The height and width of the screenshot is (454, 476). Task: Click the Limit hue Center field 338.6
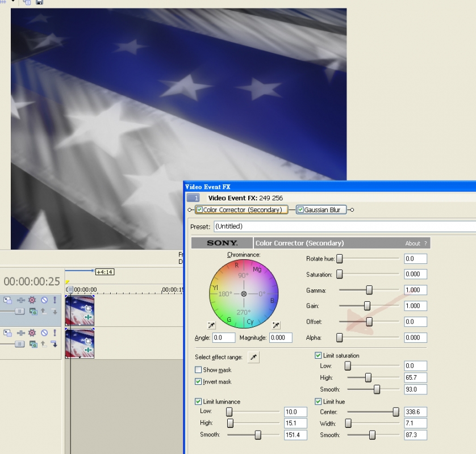(416, 412)
